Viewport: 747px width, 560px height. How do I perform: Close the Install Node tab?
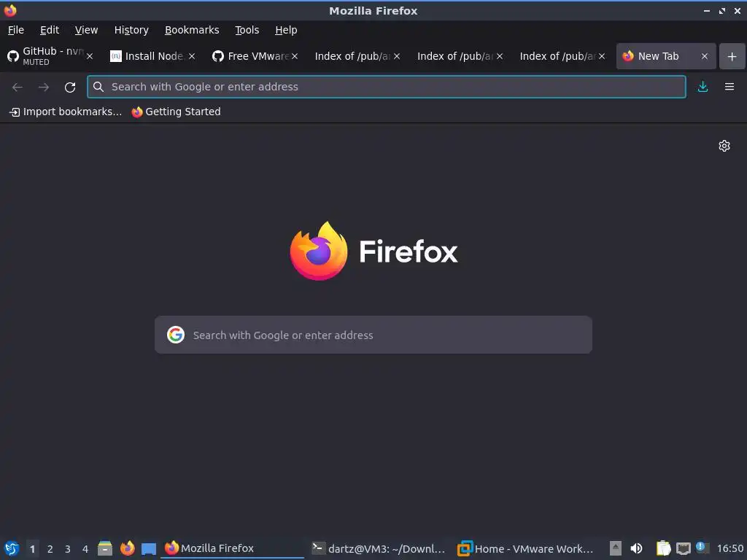pos(192,56)
